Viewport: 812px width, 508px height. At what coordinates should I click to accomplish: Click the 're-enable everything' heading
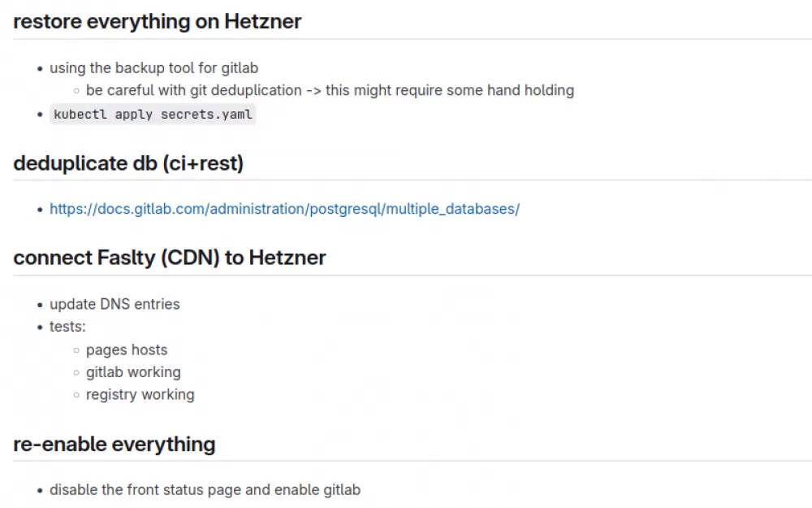pyautogui.click(x=114, y=445)
